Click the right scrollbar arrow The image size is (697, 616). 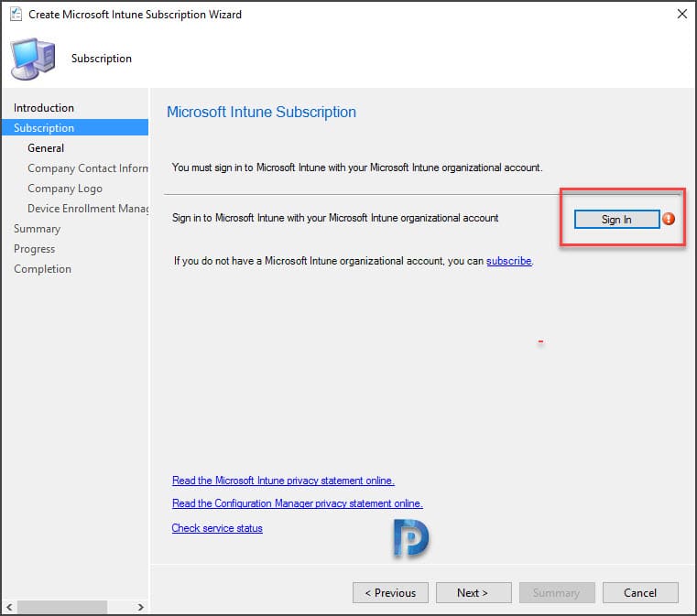140,607
